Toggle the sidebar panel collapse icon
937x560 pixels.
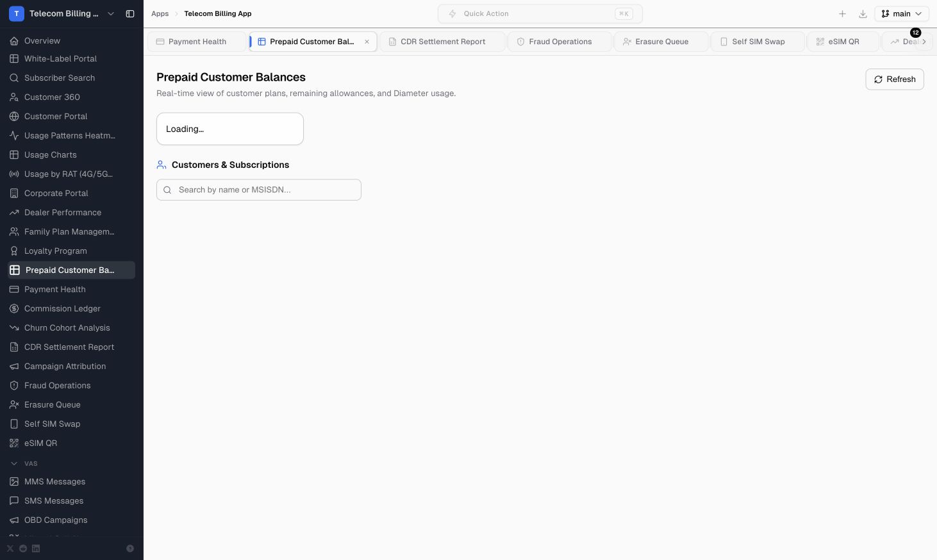(130, 13)
